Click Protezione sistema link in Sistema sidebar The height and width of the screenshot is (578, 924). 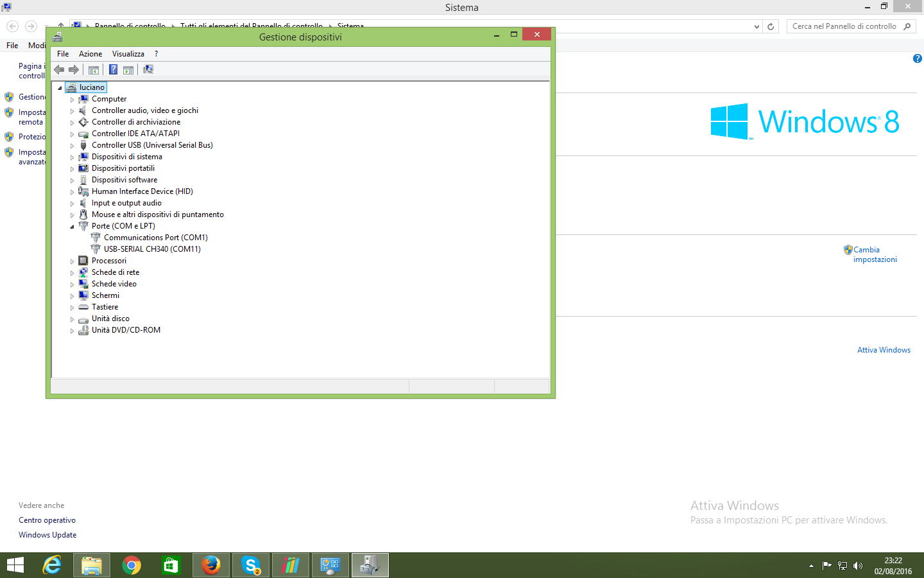click(31, 137)
